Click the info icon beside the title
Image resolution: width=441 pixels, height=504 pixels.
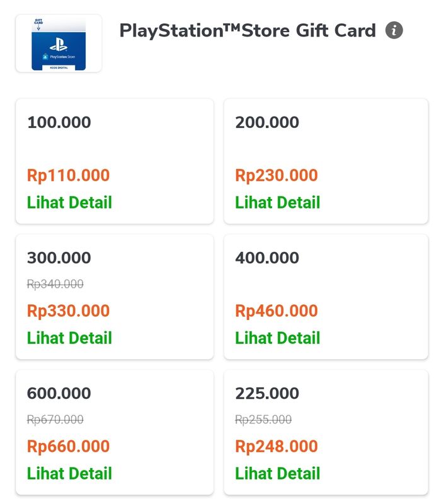coord(394,30)
